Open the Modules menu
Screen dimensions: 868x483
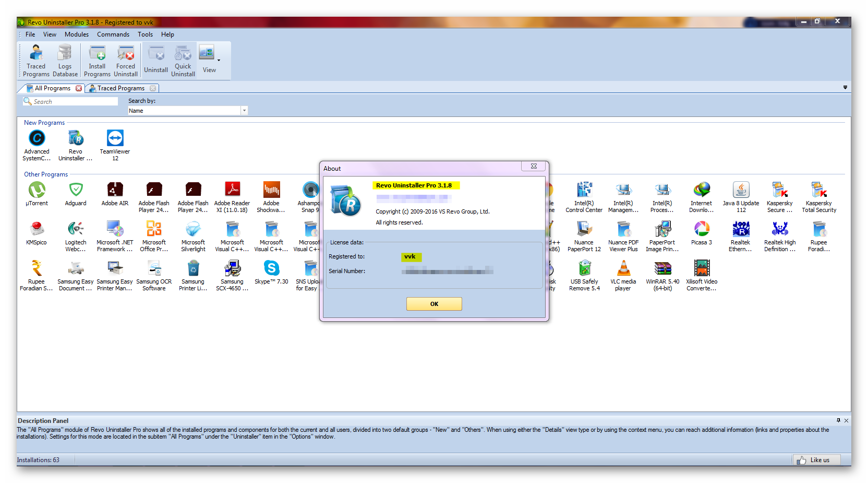(x=77, y=34)
